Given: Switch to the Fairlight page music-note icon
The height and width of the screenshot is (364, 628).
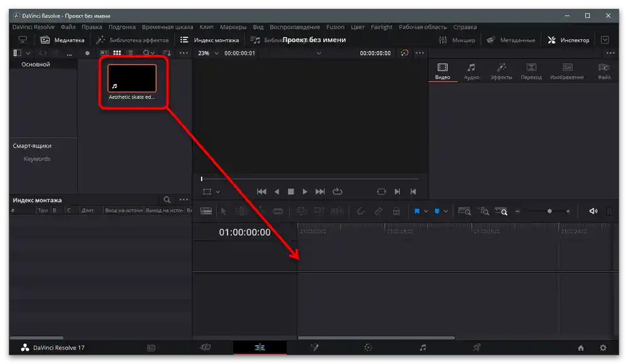Looking at the screenshot, I should (422, 348).
